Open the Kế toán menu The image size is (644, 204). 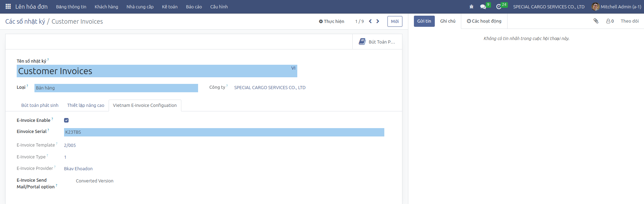[170, 7]
